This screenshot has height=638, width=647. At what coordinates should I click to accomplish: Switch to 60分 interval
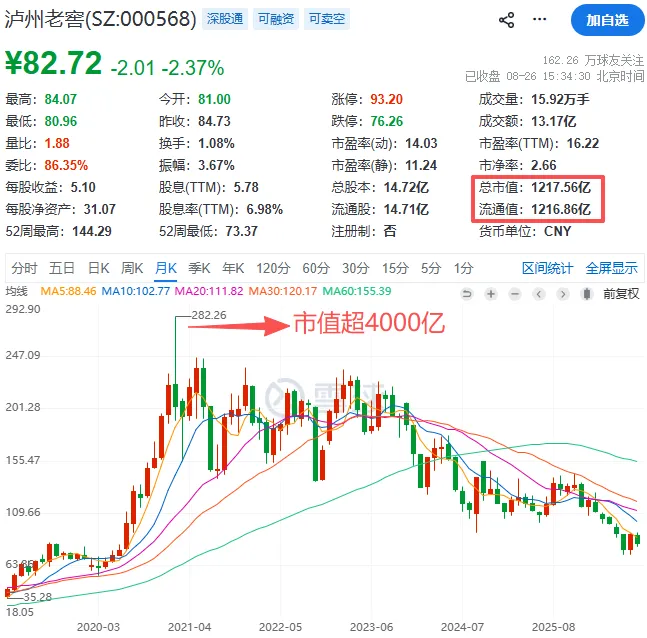(x=316, y=268)
